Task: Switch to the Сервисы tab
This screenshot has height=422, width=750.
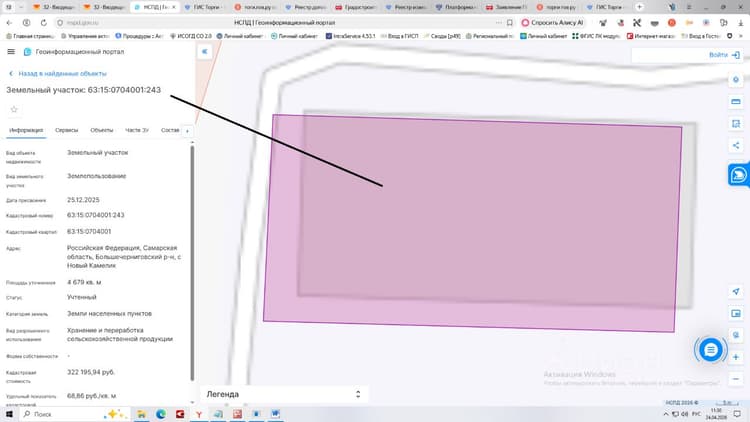Action: [x=66, y=130]
